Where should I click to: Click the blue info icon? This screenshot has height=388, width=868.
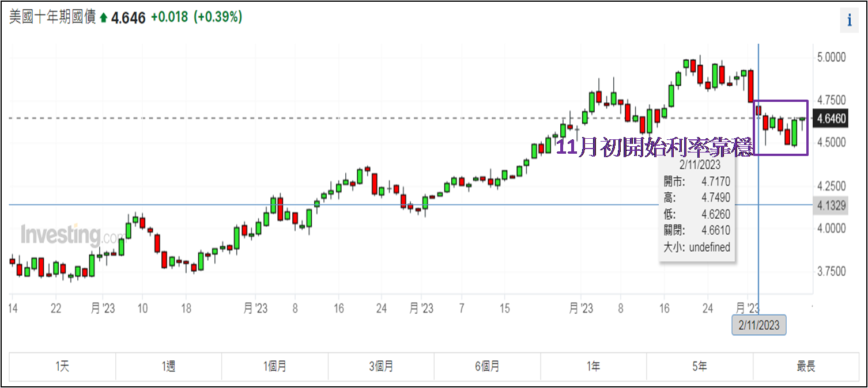point(849,20)
